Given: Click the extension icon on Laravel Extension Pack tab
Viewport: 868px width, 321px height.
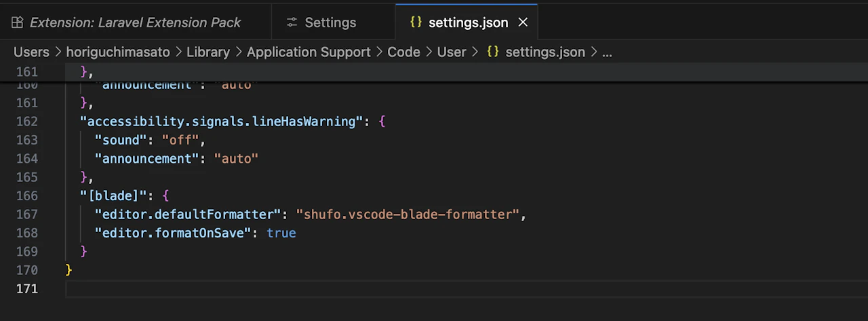Looking at the screenshot, I should pos(18,22).
